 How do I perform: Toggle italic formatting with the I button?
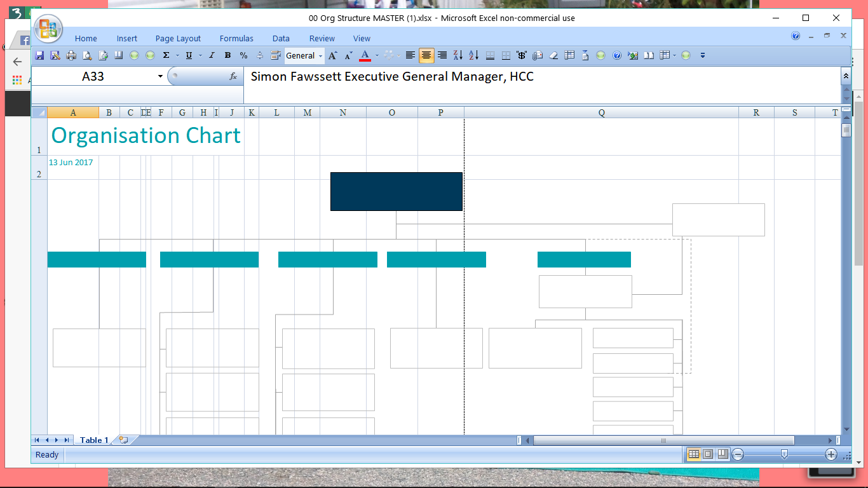click(x=212, y=56)
